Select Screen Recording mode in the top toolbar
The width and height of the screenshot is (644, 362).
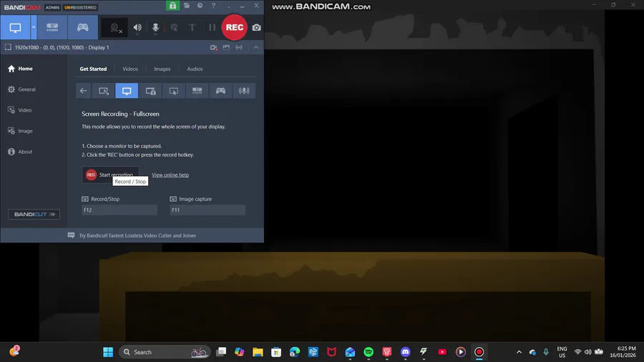click(x=15, y=27)
